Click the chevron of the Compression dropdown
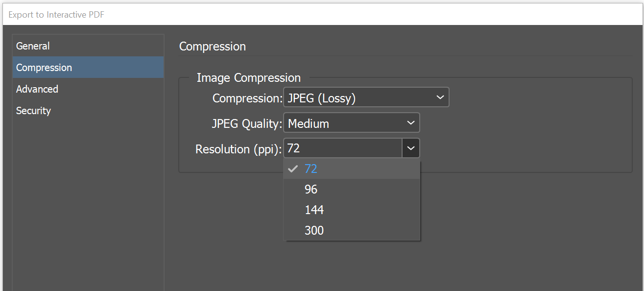The image size is (644, 291). click(x=440, y=98)
